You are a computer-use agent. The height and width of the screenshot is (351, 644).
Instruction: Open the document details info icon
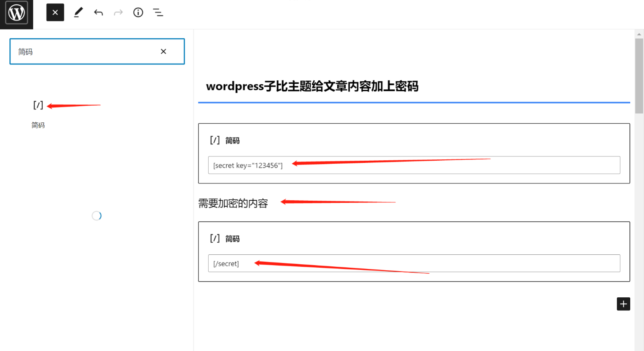138,12
